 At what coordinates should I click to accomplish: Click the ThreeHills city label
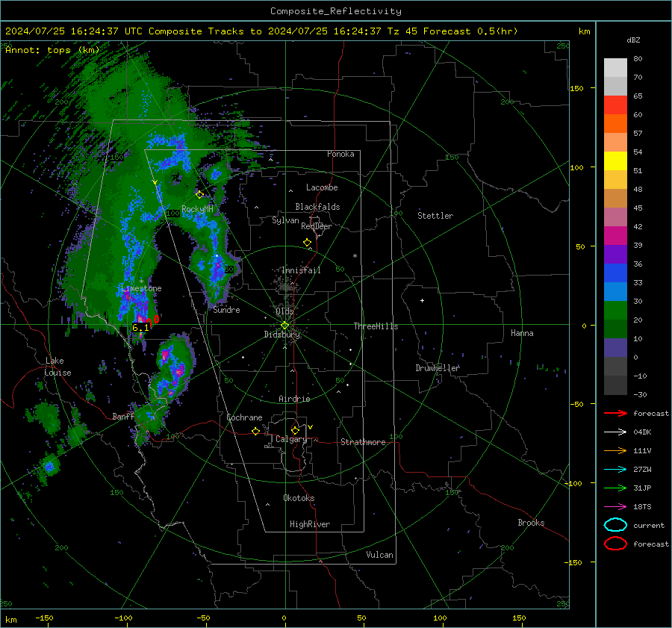click(376, 326)
